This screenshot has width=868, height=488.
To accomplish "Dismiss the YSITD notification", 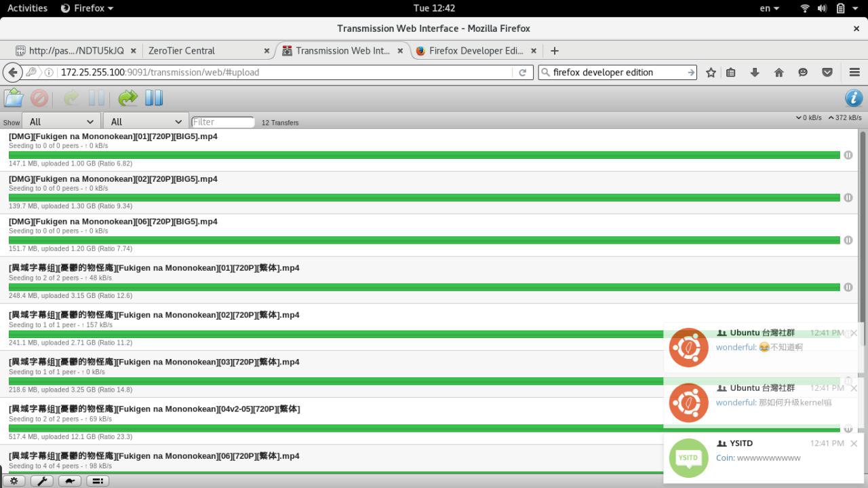I will click(854, 443).
